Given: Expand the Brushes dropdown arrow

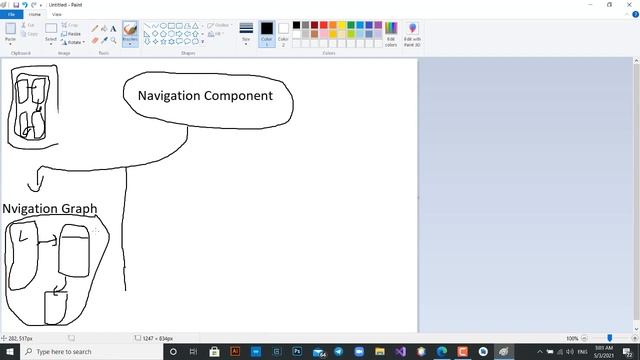Looking at the screenshot, I should (130, 44).
